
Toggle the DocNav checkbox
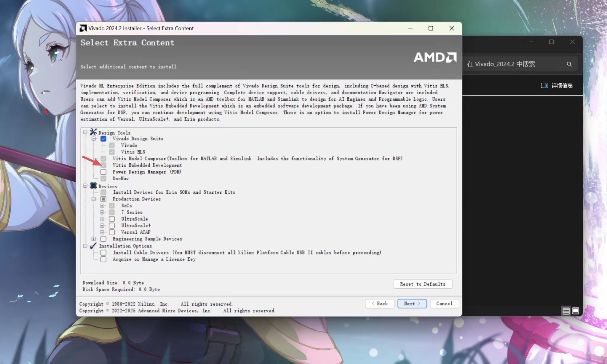point(103,178)
